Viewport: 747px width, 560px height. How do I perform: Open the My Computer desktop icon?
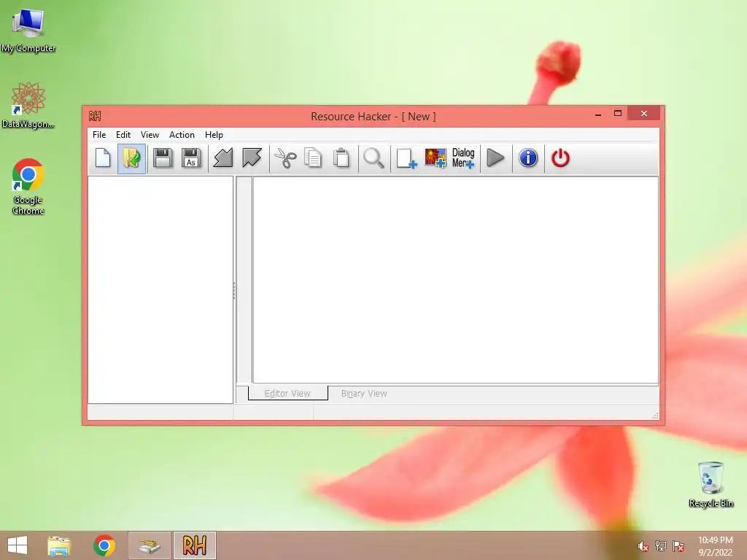(28, 31)
